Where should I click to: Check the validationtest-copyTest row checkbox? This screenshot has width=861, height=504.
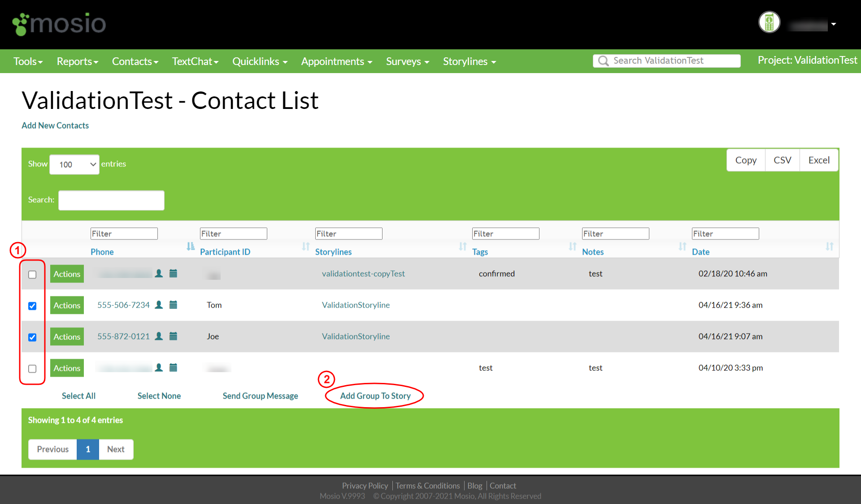(32, 274)
